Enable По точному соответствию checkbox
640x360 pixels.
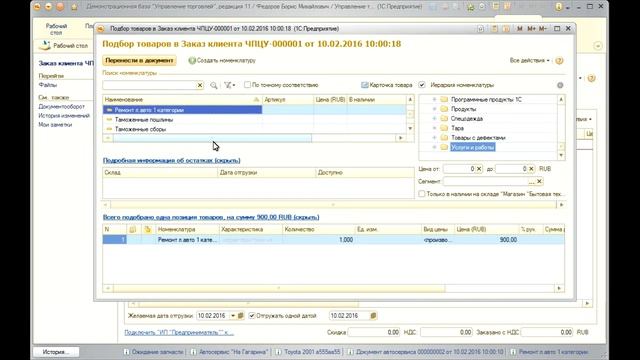[x=247, y=85]
